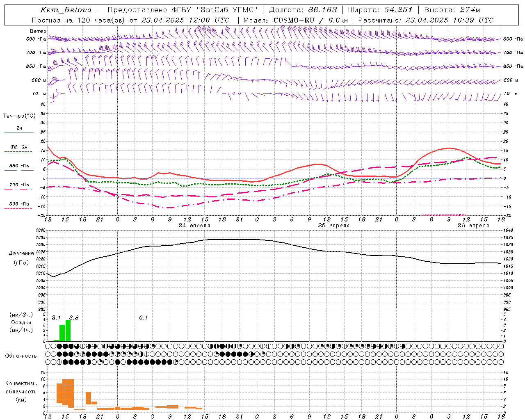
Task: Click the Давление pressure panel label
Action: [21, 253]
